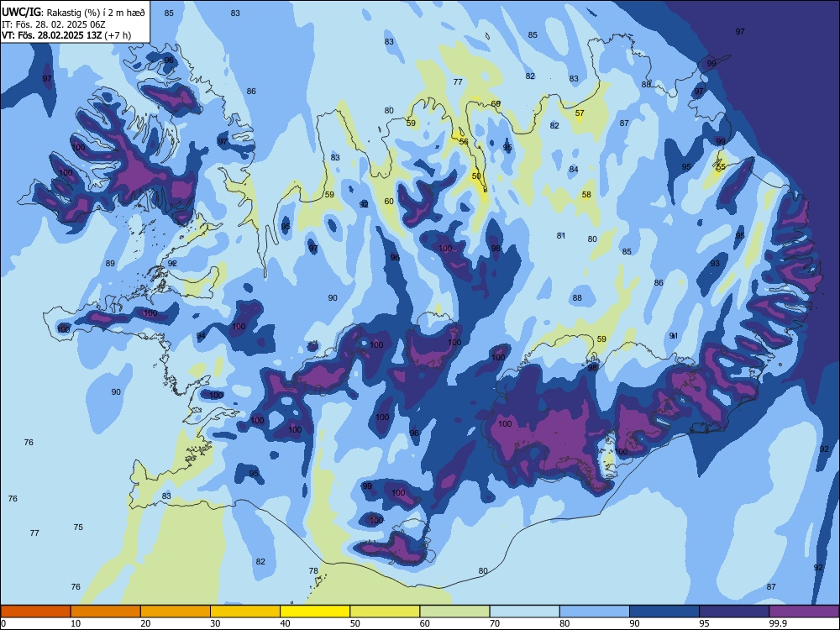Click the map value '91' in the east
This screenshot has width=840, height=630.
[x=674, y=336]
